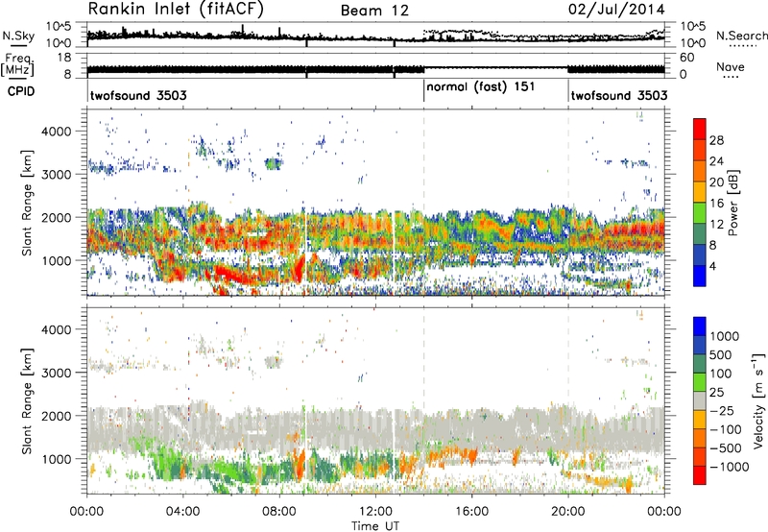Click the "04:00" time axis label
This screenshot has width=768, height=532.
click(x=183, y=512)
